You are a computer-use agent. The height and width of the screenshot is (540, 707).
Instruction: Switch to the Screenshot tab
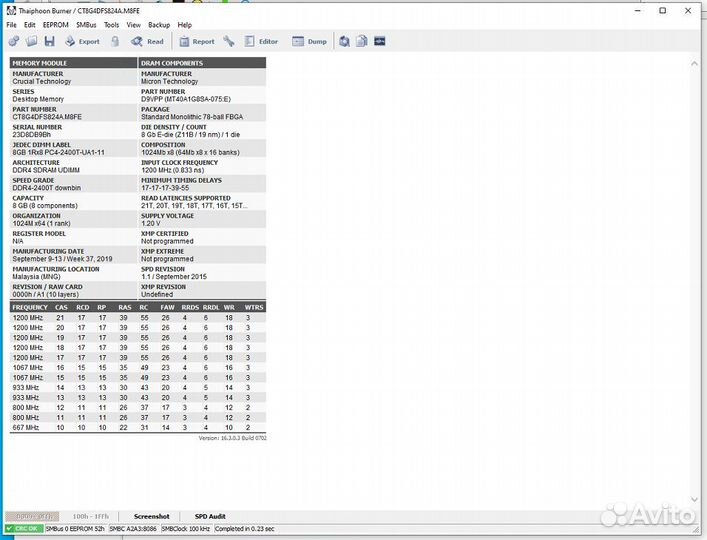[x=152, y=516]
